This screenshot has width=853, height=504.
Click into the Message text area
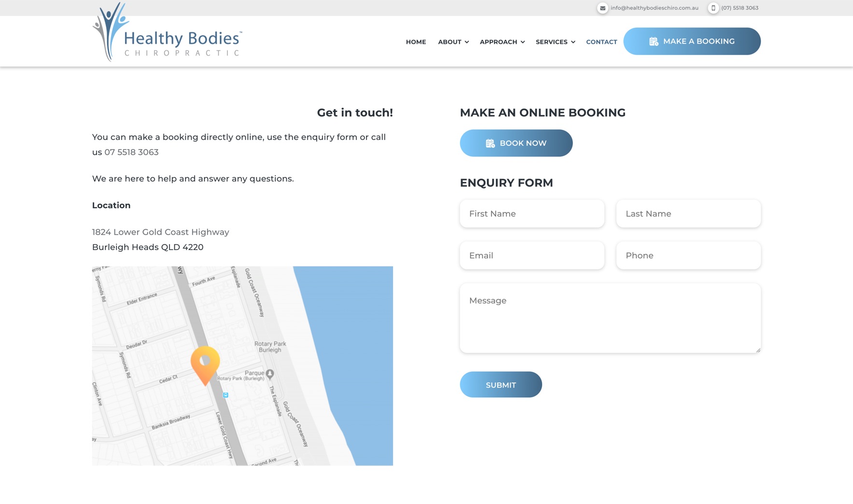(x=610, y=318)
